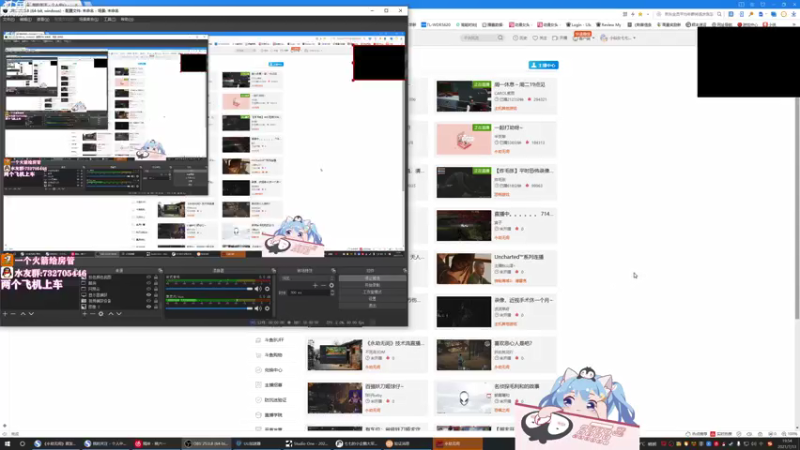800x450 pixels.
Task: Remove selected source with the minus icon
Action: 92,314
